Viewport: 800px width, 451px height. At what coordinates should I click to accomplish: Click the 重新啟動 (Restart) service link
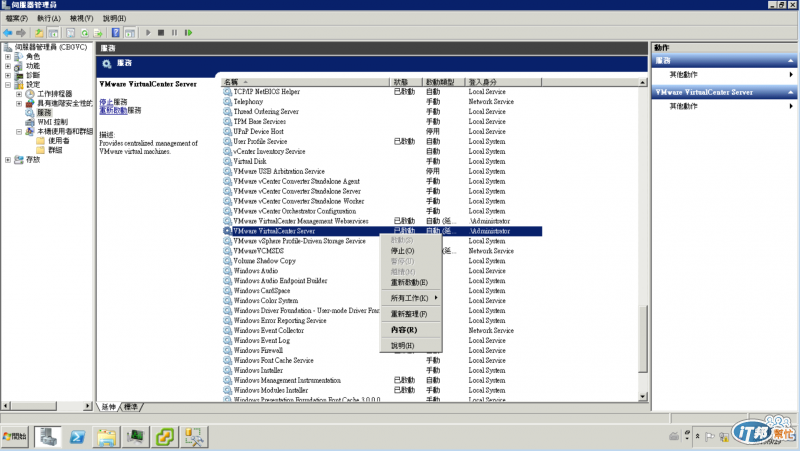113,110
